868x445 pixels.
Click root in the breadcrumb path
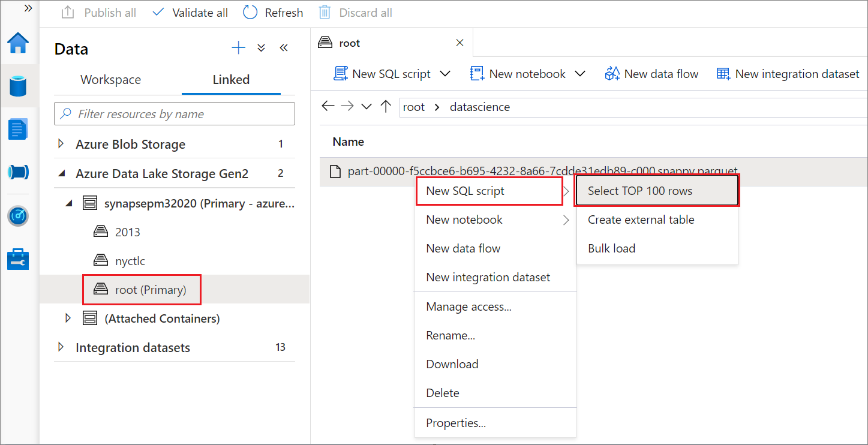click(414, 107)
